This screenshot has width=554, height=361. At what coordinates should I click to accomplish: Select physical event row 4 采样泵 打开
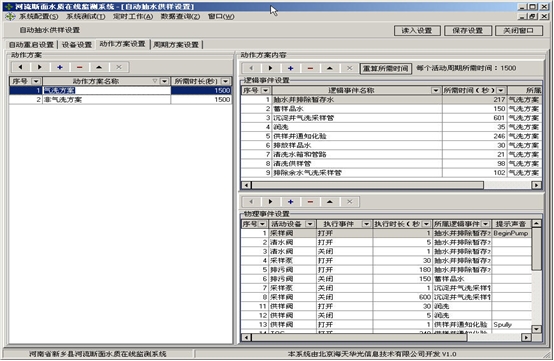point(386,261)
